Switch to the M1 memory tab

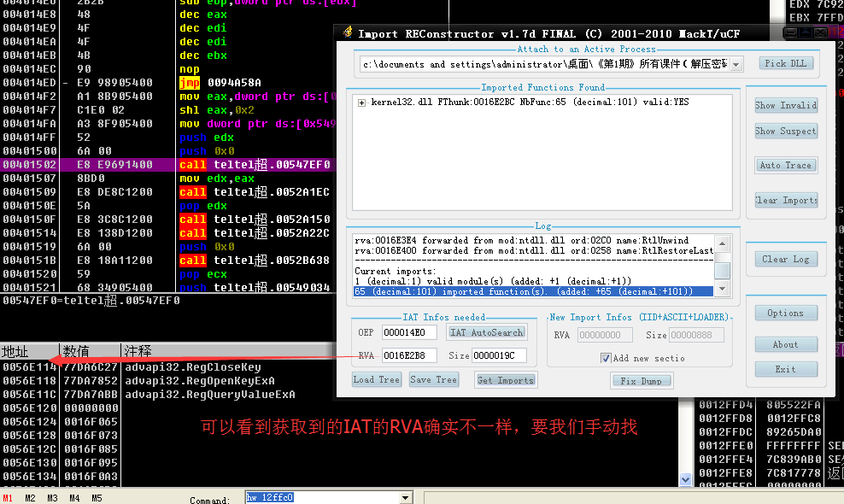click(8, 498)
